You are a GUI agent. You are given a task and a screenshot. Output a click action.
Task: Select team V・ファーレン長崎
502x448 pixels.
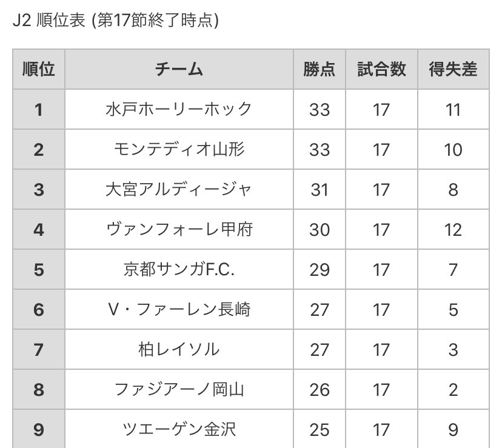coord(179,309)
